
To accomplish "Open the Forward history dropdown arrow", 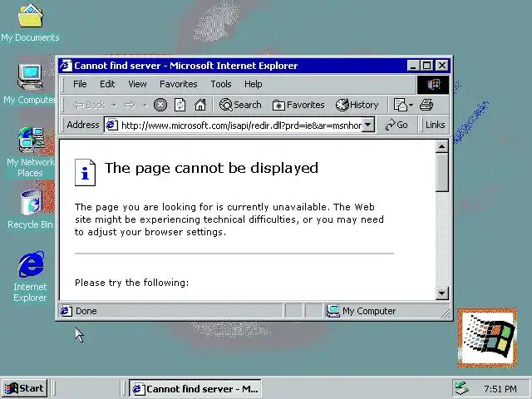I will click(x=145, y=106).
